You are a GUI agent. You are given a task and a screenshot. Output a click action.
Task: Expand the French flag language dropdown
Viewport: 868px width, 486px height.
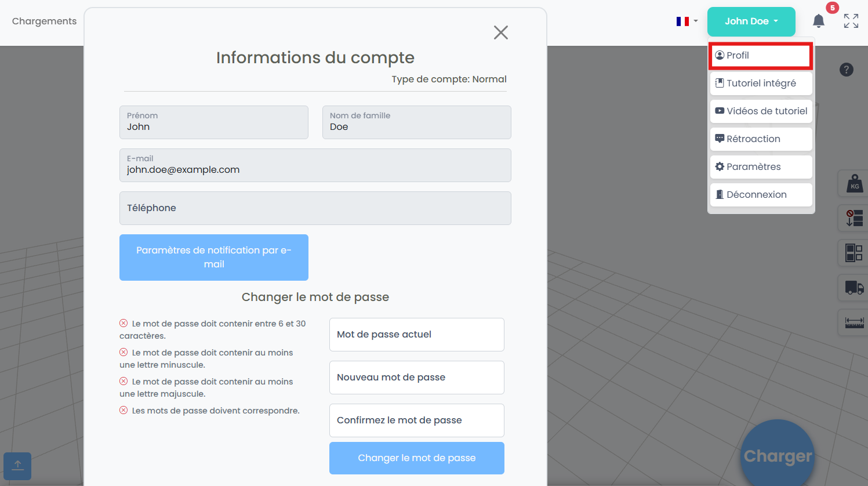(x=687, y=21)
